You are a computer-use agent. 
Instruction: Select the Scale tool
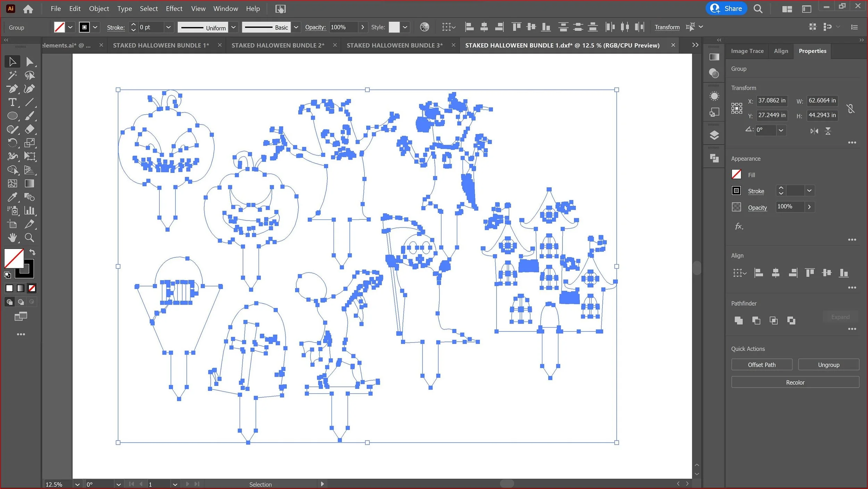[x=30, y=143]
